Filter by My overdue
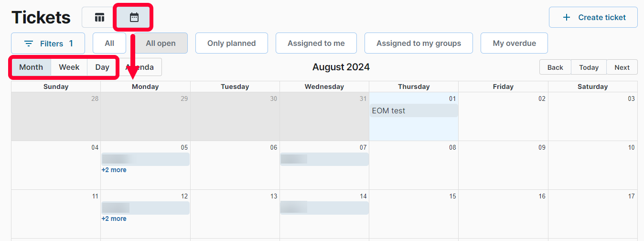644x241 pixels. (x=514, y=43)
